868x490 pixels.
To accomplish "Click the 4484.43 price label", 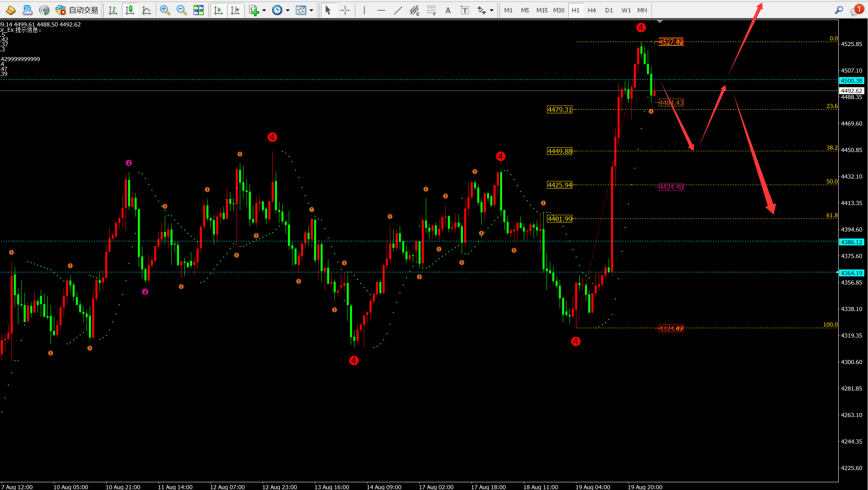I will [671, 103].
